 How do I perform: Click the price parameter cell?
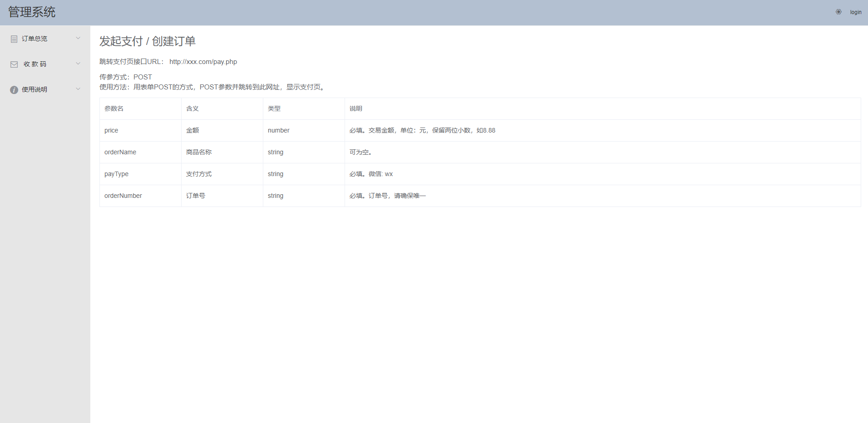click(111, 131)
